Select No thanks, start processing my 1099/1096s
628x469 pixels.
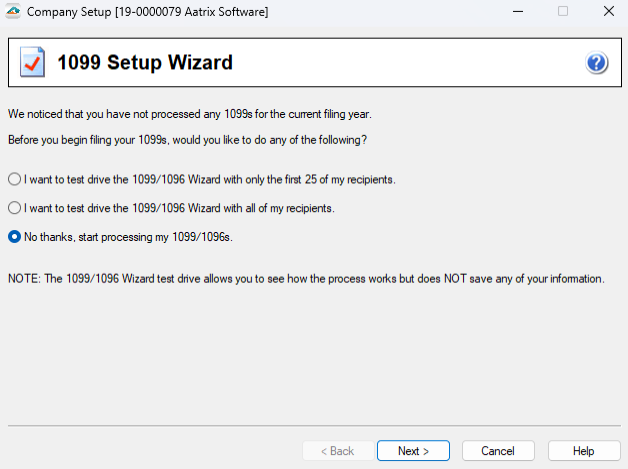(14, 237)
